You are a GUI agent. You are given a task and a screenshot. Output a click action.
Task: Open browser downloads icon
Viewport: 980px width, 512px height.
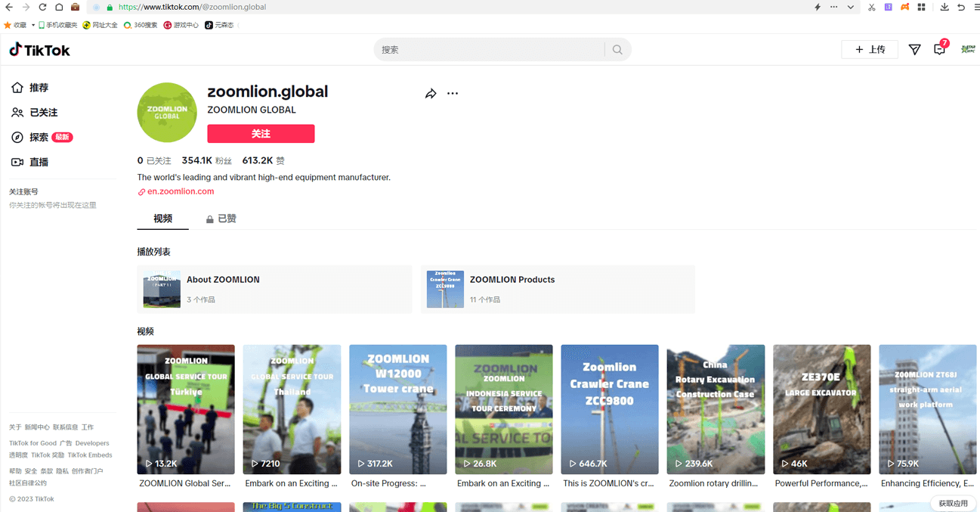pyautogui.click(x=944, y=7)
